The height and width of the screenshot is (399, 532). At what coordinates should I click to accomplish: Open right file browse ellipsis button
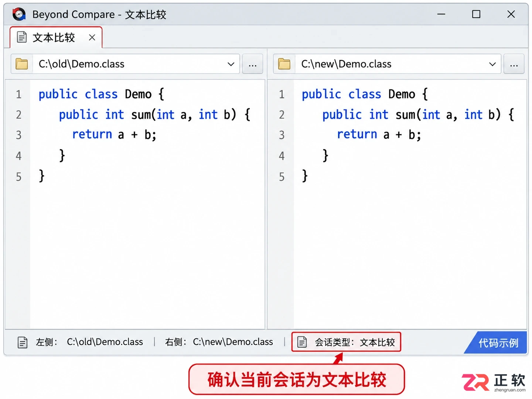pyautogui.click(x=514, y=64)
